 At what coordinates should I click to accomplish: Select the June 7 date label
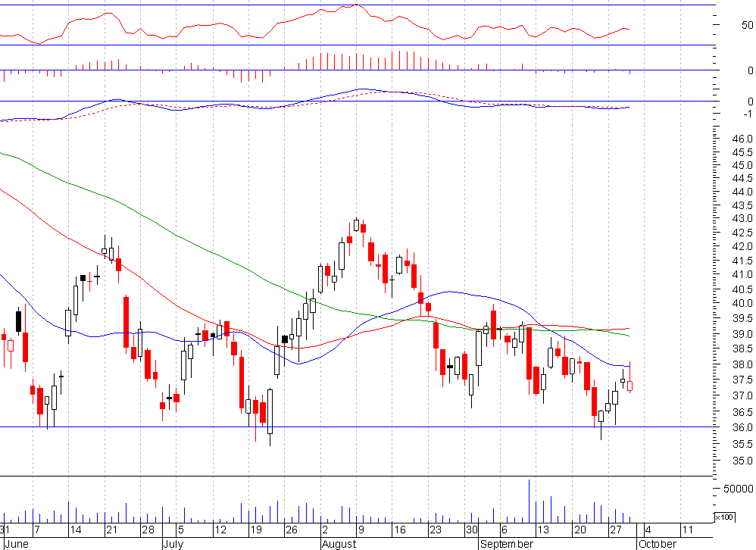(36, 530)
